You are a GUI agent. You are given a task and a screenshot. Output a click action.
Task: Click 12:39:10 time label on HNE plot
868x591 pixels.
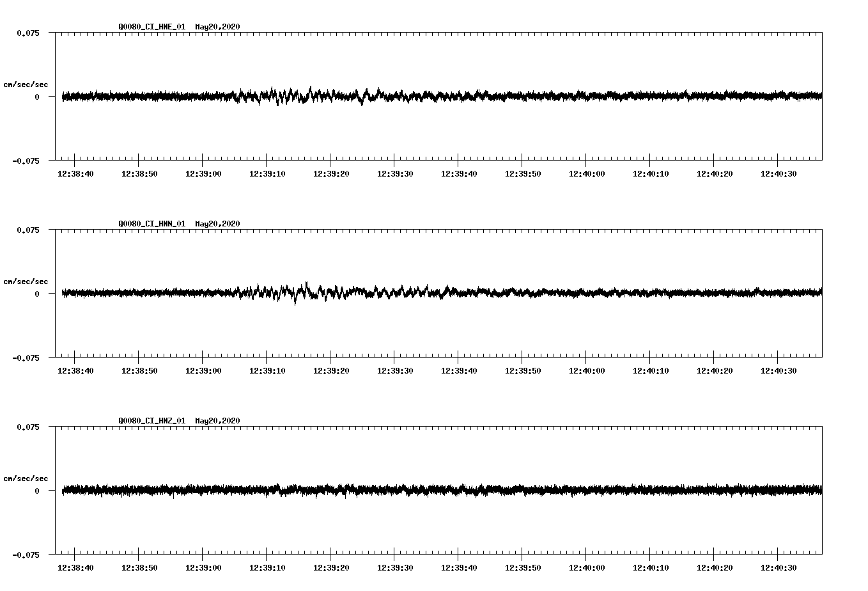(x=267, y=174)
